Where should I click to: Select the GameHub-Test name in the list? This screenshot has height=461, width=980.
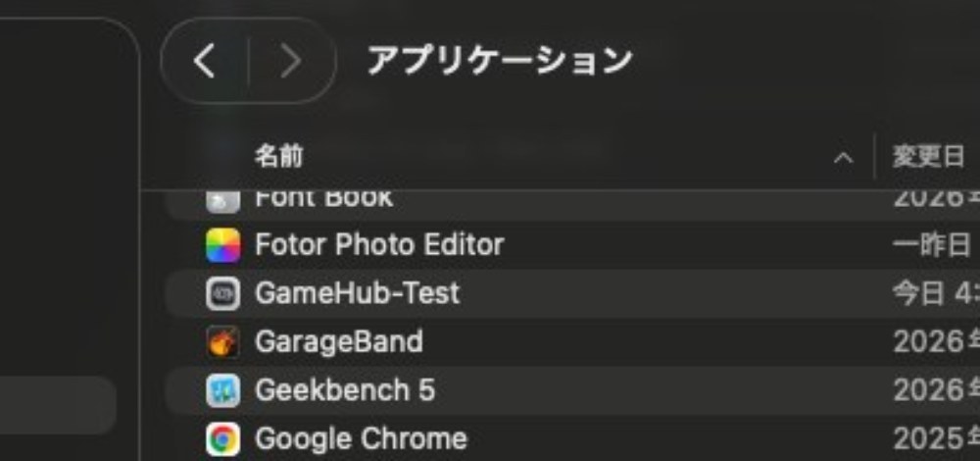357,292
